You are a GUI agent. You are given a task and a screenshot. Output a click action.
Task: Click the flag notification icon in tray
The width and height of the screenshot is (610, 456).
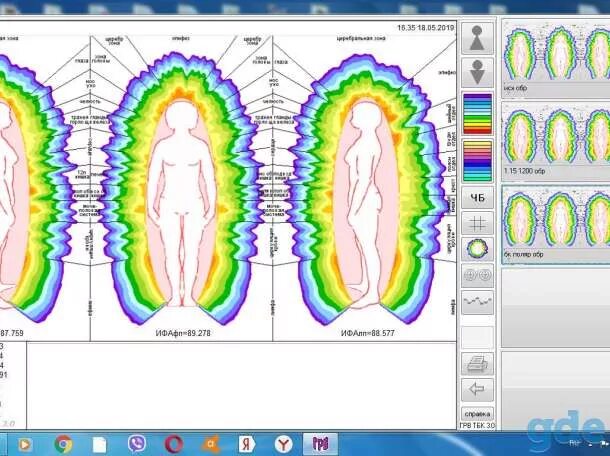[x=605, y=444]
